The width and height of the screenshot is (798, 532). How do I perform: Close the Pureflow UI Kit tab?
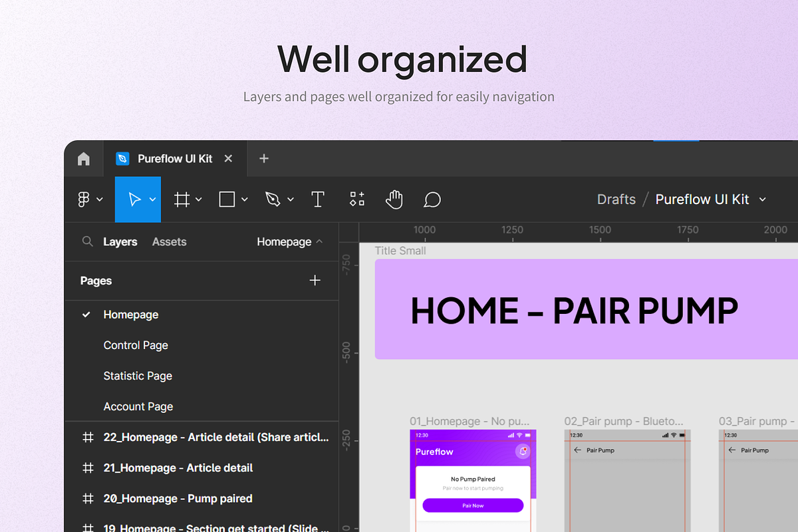(x=228, y=158)
